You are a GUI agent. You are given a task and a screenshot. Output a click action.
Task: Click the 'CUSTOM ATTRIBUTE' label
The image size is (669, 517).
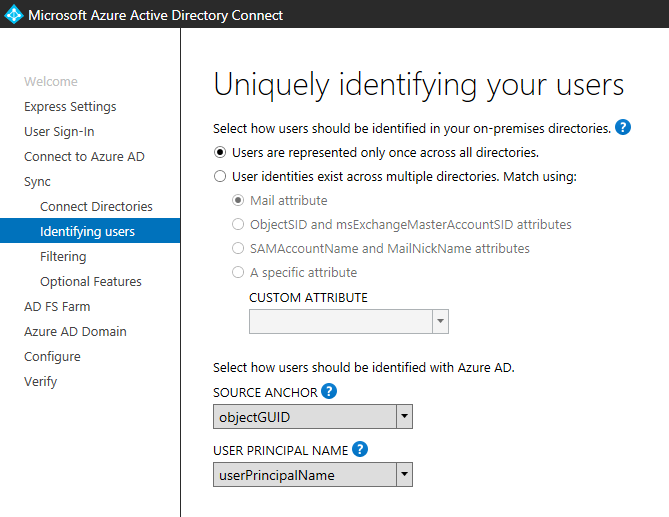308,298
